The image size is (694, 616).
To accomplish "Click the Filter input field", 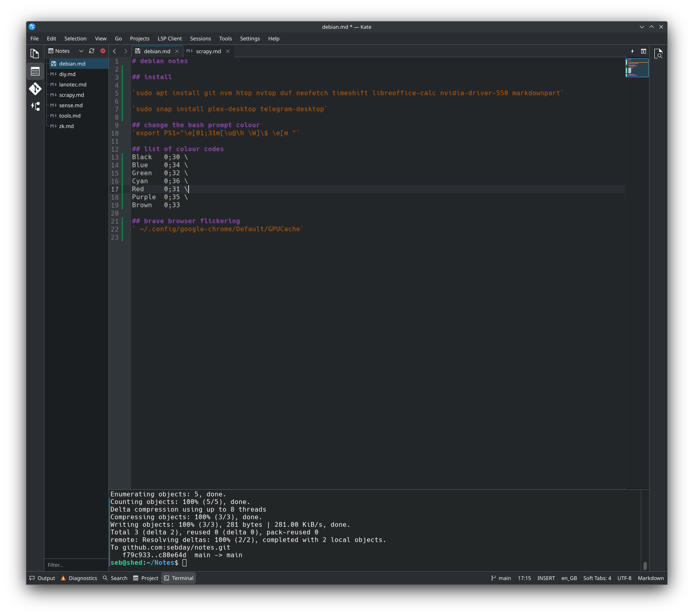I will point(76,565).
